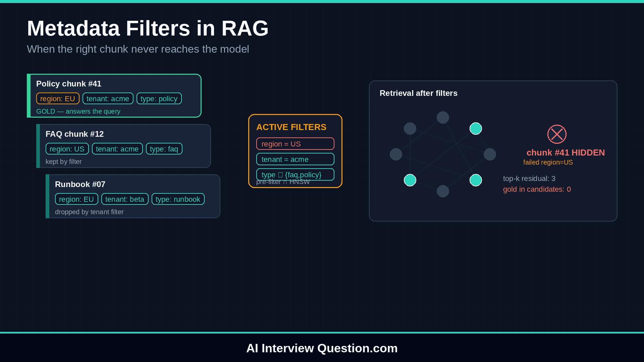Click the 'tenant: beta' tag

point(125,199)
